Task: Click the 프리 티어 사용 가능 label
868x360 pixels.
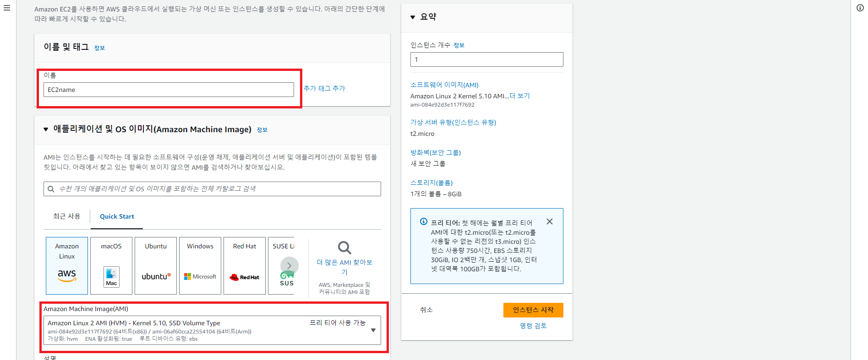Action: 338,322
